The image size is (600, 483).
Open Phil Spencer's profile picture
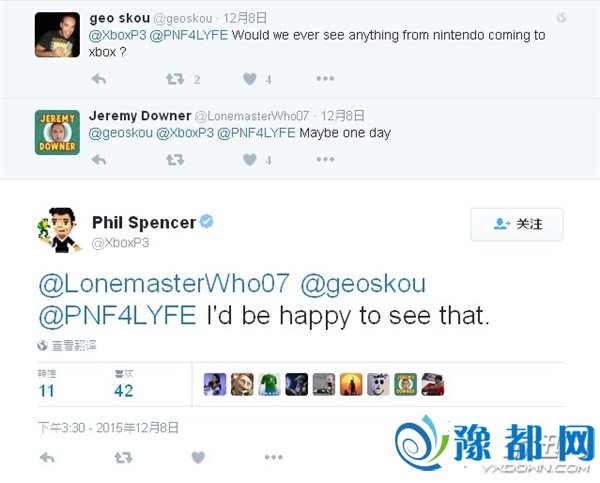click(x=56, y=231)
